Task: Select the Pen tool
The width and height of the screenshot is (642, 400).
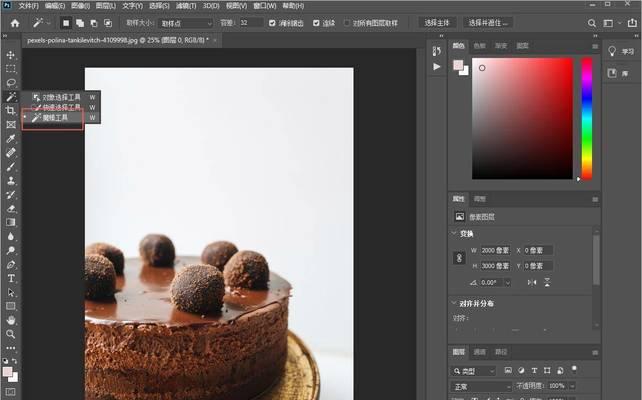Action: click(x=11, y=264)
